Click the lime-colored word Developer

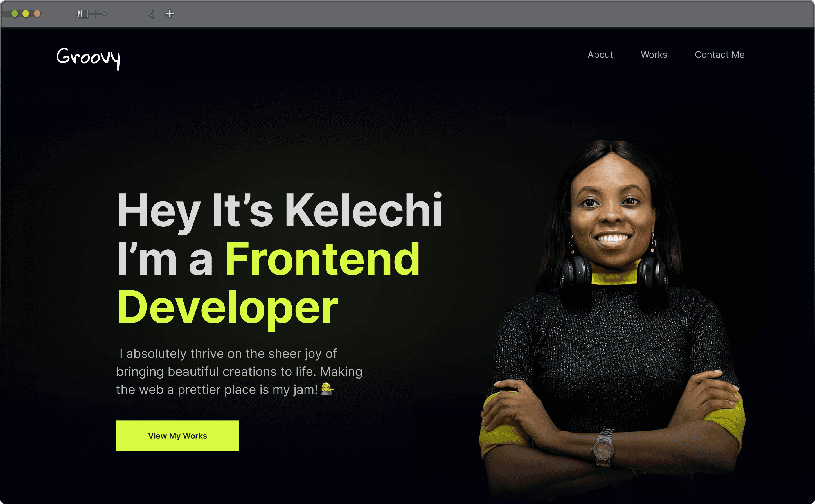[228, 308]
